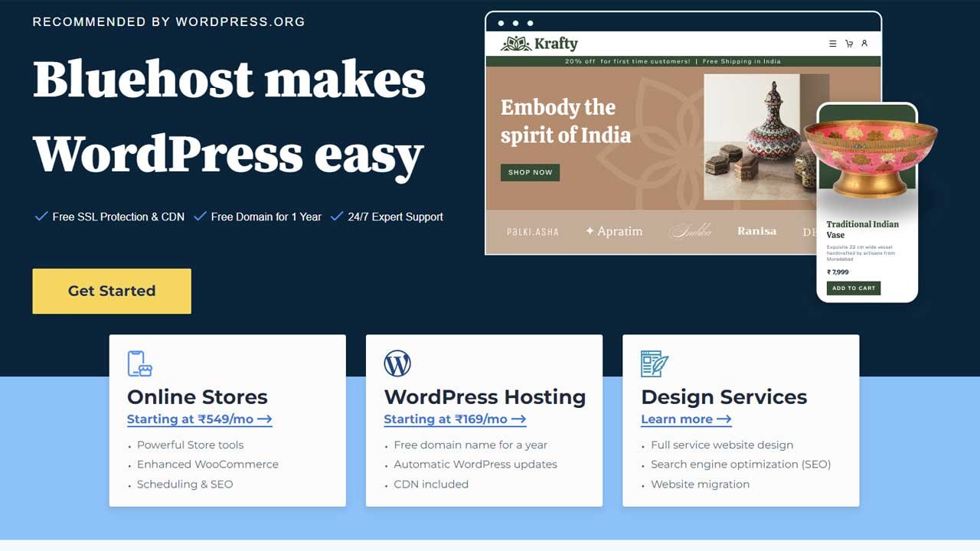The width and height of the screenshot is (980, 551).
Task: Click the 20% off promo banner text
Action: tap(627, 61)
